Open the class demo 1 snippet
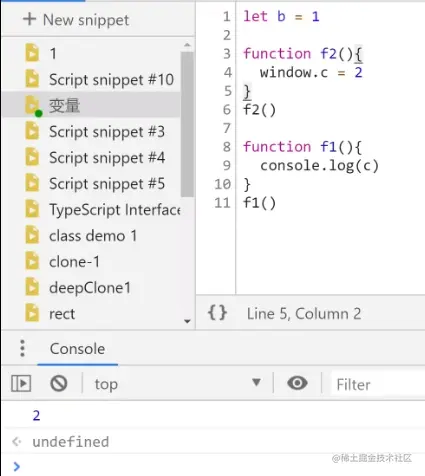Viewport: 425px width, 476px height. point(91,236)
